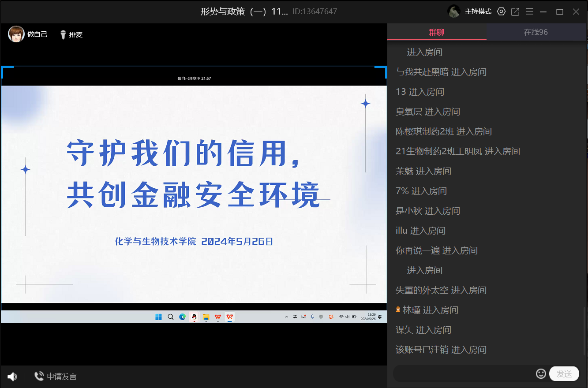Click the chat message input field
The image size is (588, 388).
[x=463, y=374]
